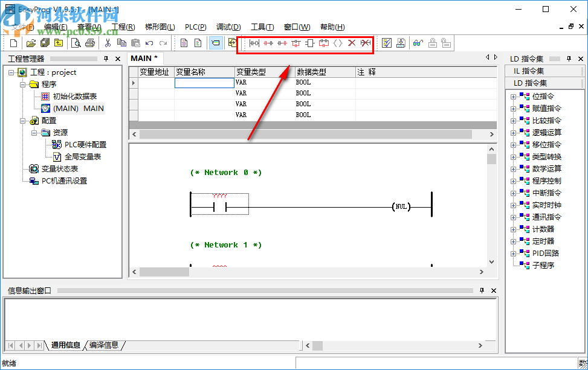The width and height of the screenshot is (588, 370).
Task: Click the insert network ladder icon
Action: pyautogui.click(x=254, y=43)
